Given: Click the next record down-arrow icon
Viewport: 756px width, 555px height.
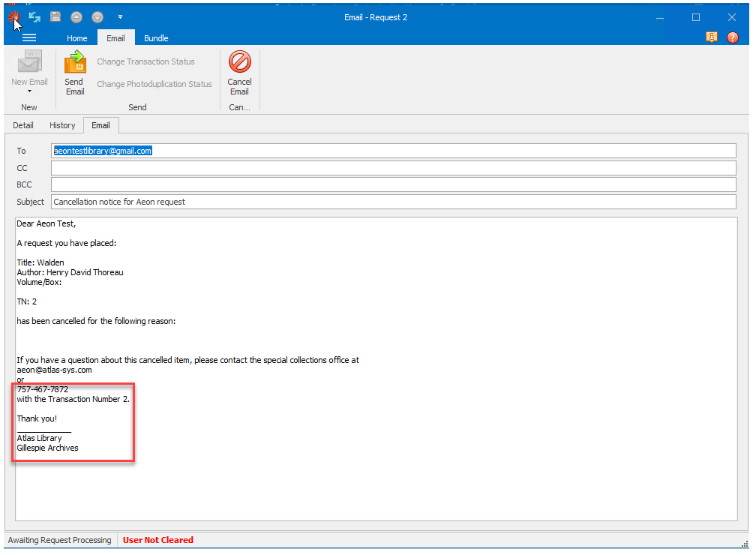Looking at the screenshot, I should pos(97,16).
